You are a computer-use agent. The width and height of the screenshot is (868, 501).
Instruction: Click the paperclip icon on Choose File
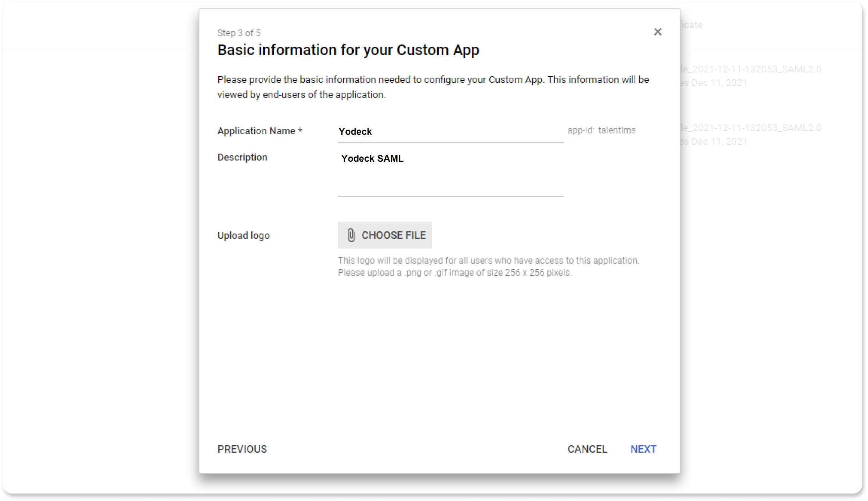[x=351, y=235]
